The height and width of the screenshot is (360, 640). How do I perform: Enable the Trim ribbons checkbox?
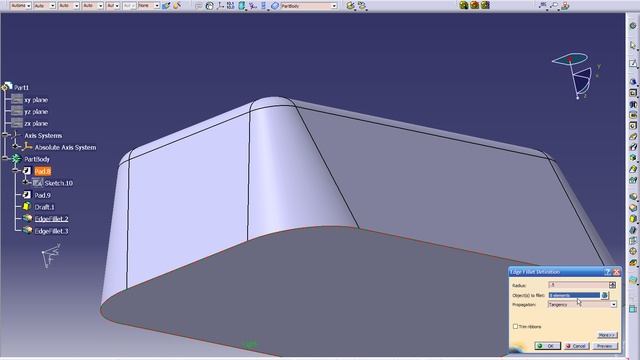[x=515, y=327]
